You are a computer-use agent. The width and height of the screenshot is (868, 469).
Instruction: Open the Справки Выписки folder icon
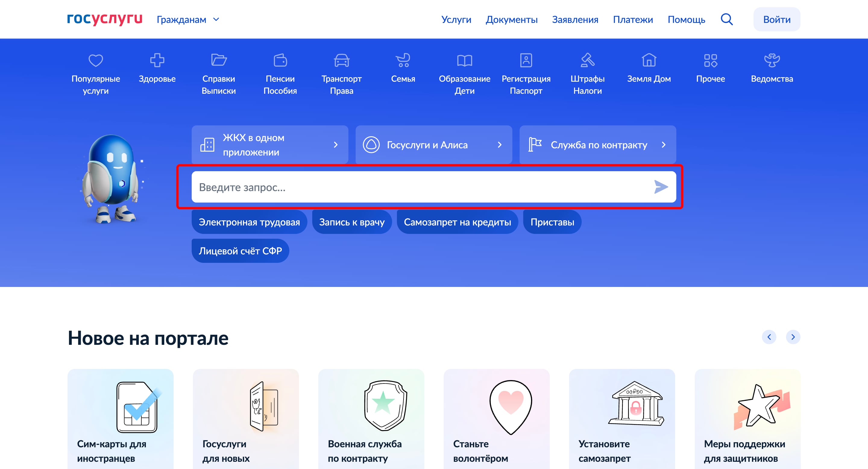click(219, 60)
